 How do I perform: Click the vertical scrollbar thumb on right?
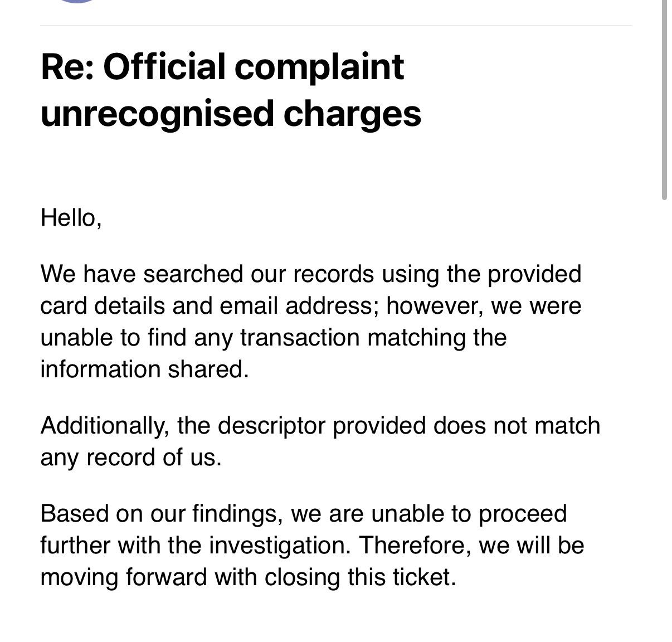(x=664, y=99)
